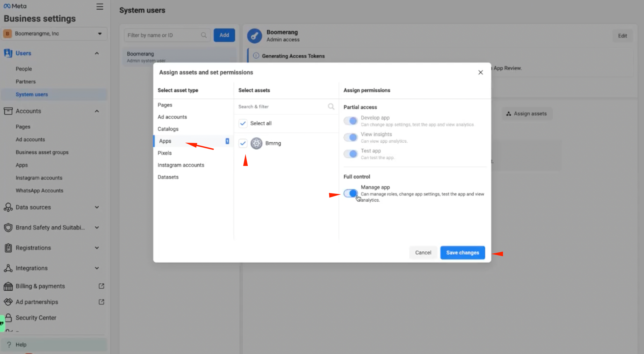Uncheck the Bmrng app checkbox
Viewport: 644px width, 354px height.
243,143
